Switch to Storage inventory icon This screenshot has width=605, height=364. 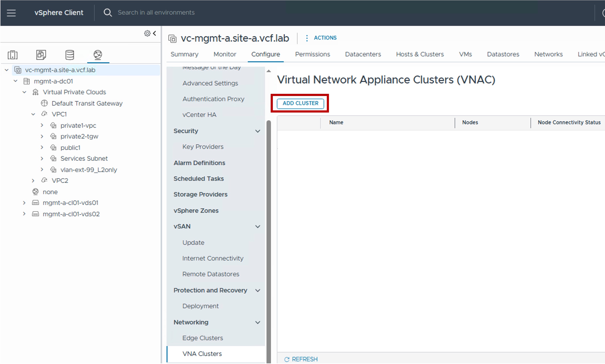69,55
